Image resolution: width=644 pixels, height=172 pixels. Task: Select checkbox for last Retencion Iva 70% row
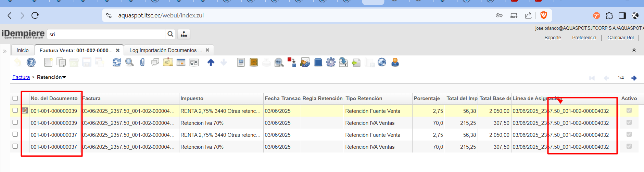tap(15, 146)
